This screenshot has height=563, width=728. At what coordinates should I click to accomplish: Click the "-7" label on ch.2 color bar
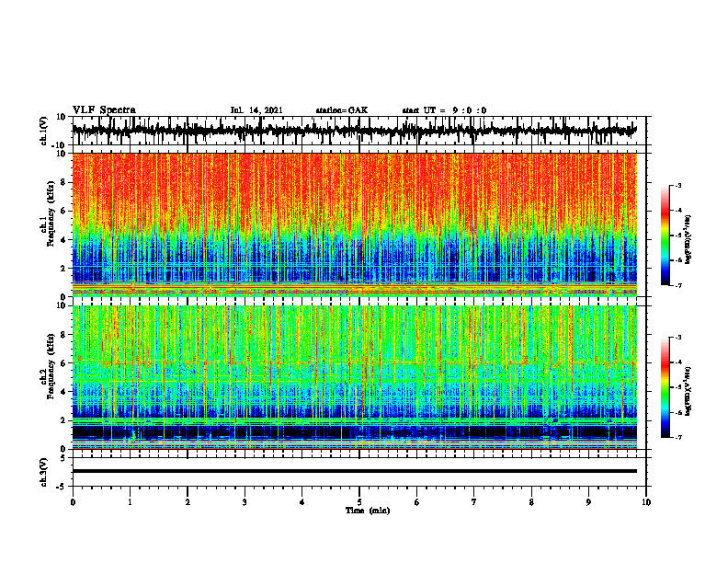[x=678, y=438]
